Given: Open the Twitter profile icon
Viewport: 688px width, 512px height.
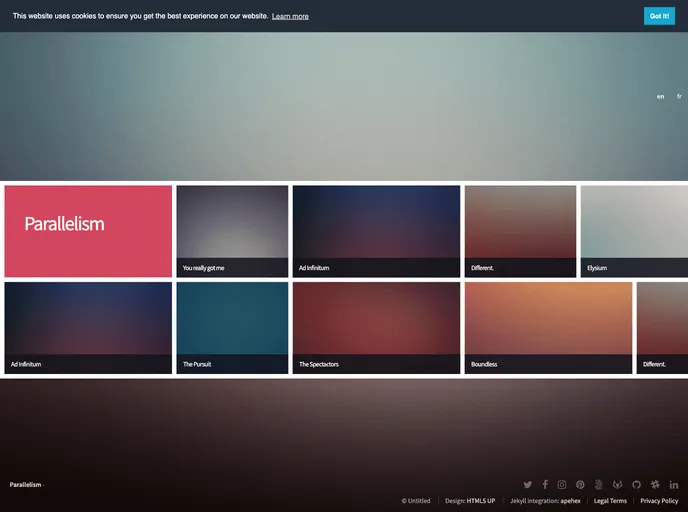Looking at the screenshot, I should click(528, 485).
